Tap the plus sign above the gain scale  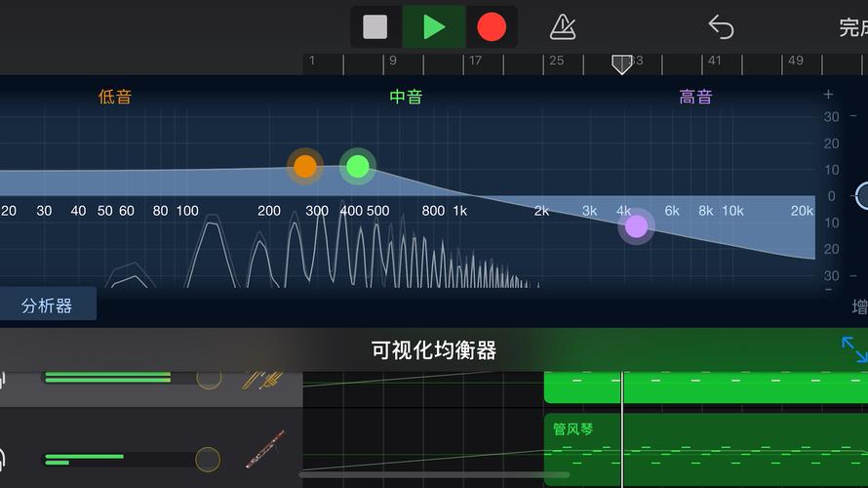[828, 95]
